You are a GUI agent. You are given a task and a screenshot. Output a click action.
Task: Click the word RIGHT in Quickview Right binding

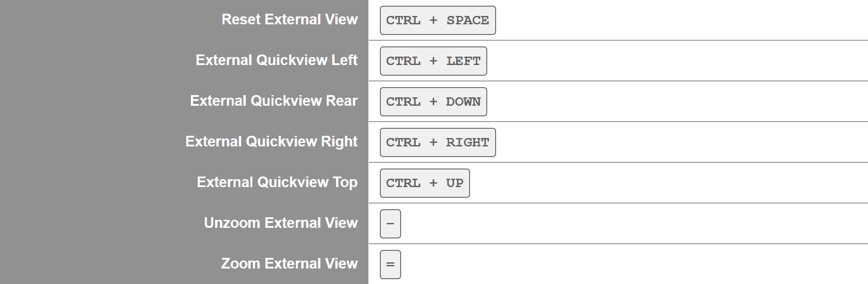[467, 142]
